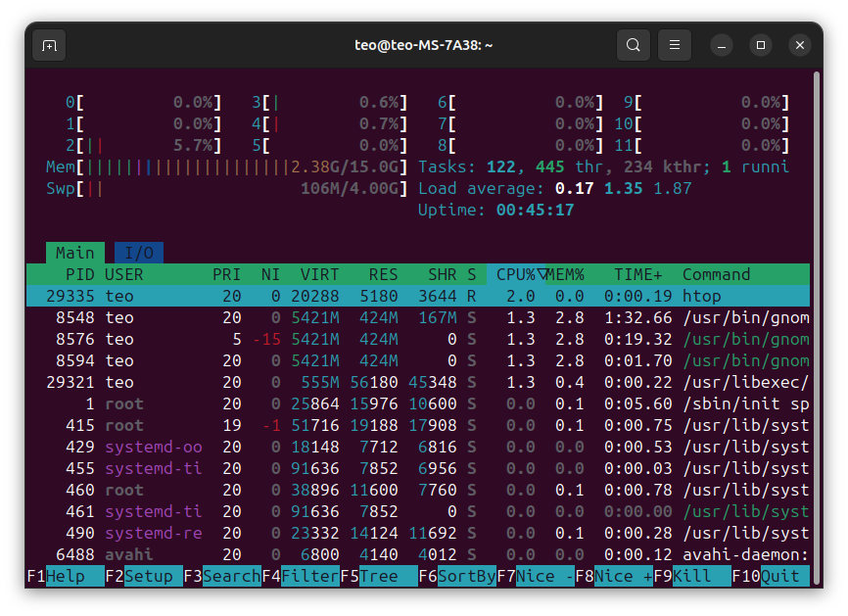848x616 pixels.
Task: Sort by the SHR column header
Action: tap(443, 275)
